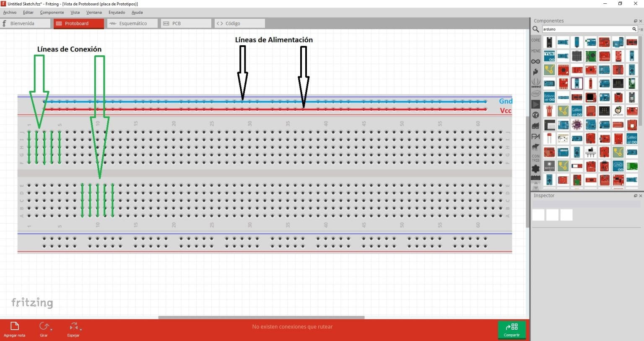Select the Intel Edison part thumbnail

pyautogui.click(x=549, y=98)
